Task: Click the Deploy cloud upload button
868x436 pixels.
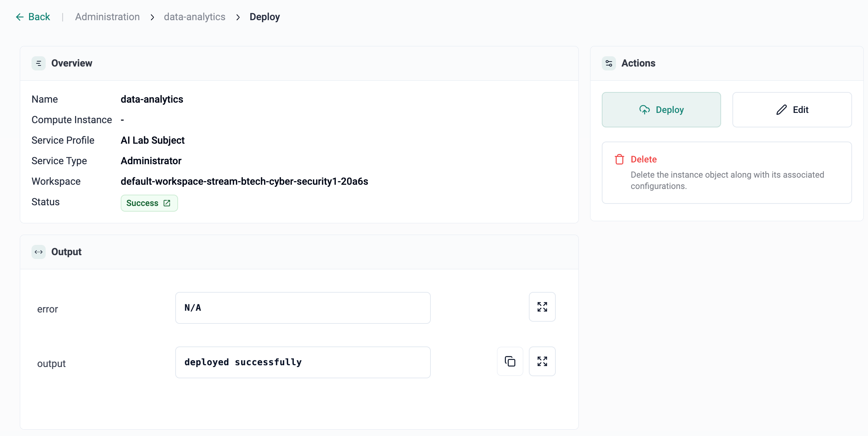Action: point(661,110)
